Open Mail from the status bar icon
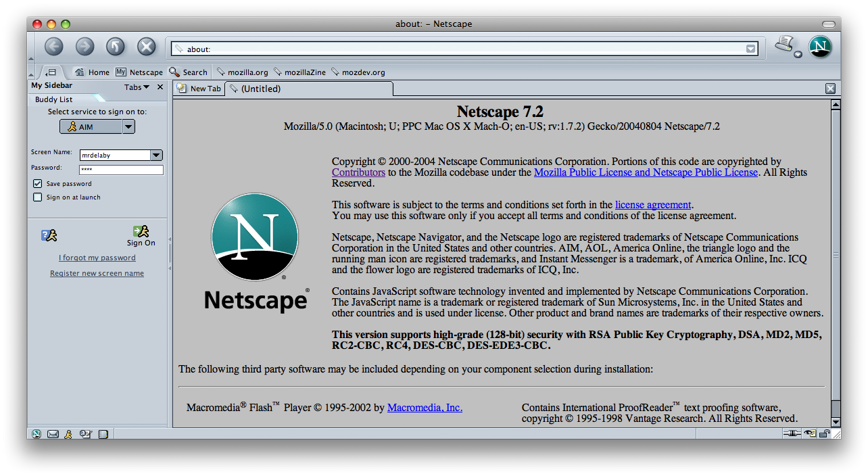The image size is (868, 476). (x=53, y=434)
